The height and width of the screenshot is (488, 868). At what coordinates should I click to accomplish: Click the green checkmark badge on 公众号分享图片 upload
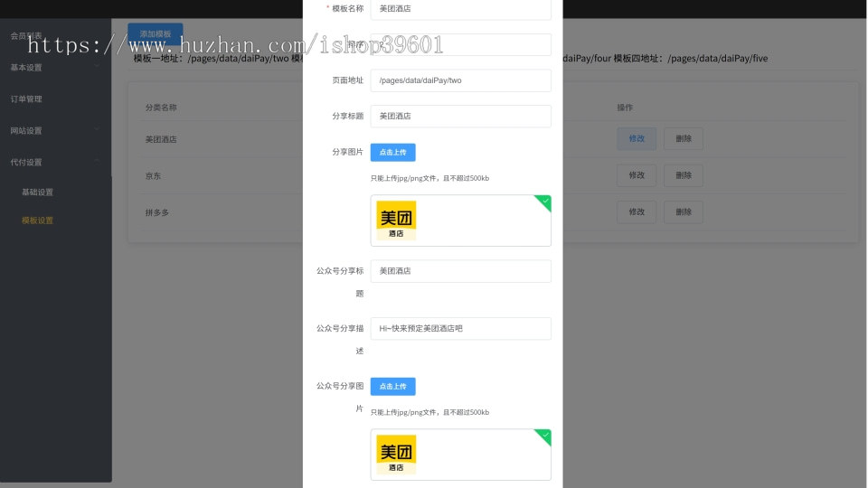(x=544, y=436)
